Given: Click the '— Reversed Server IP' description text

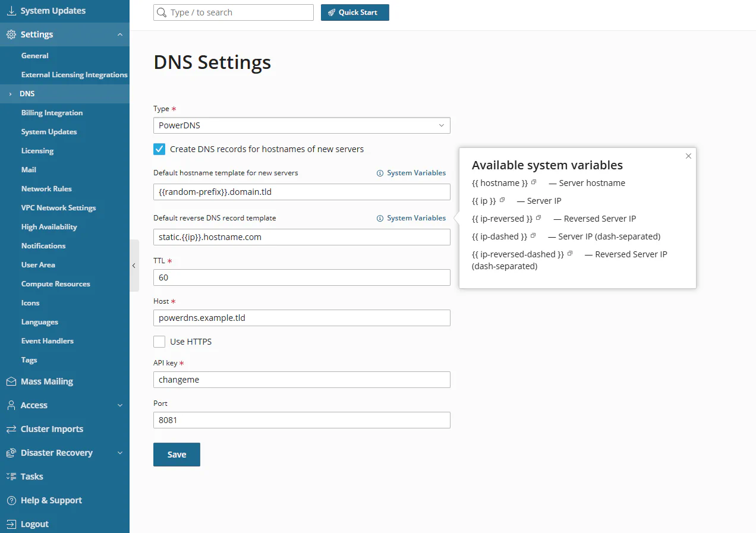Looking at the screenshot, I should (594, 219).
